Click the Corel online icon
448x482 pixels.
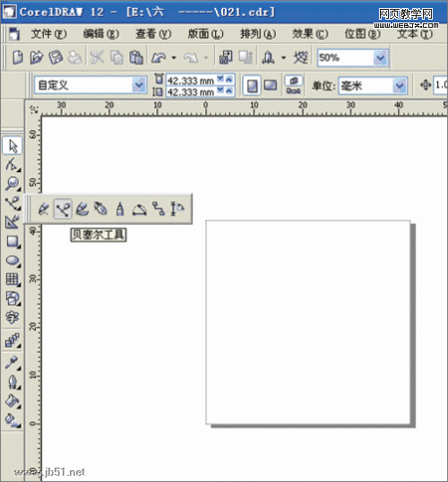pyautogui.click(x=300, y=57)
